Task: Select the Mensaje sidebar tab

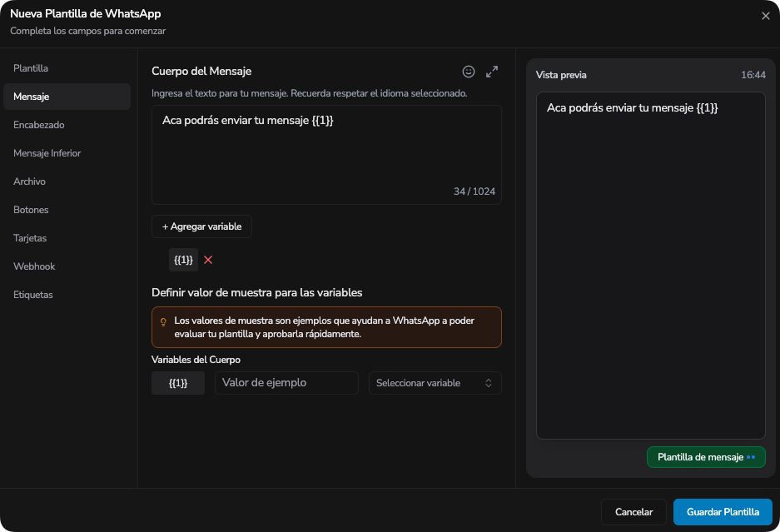Action: [x=67, y=97]
